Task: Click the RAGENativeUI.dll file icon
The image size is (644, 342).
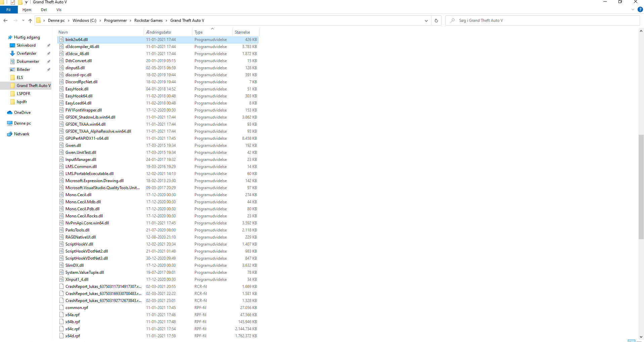Action: tap(61, 237)
